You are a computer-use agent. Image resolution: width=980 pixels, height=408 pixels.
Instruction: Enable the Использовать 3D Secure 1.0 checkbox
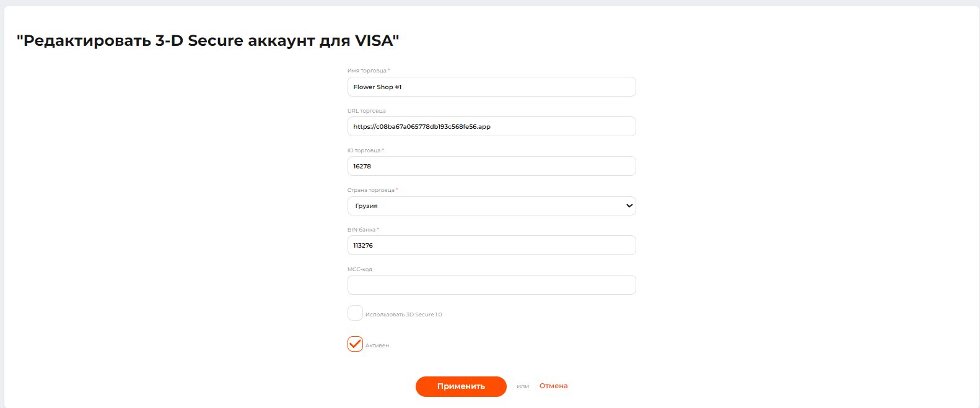[x=355, y=313]
